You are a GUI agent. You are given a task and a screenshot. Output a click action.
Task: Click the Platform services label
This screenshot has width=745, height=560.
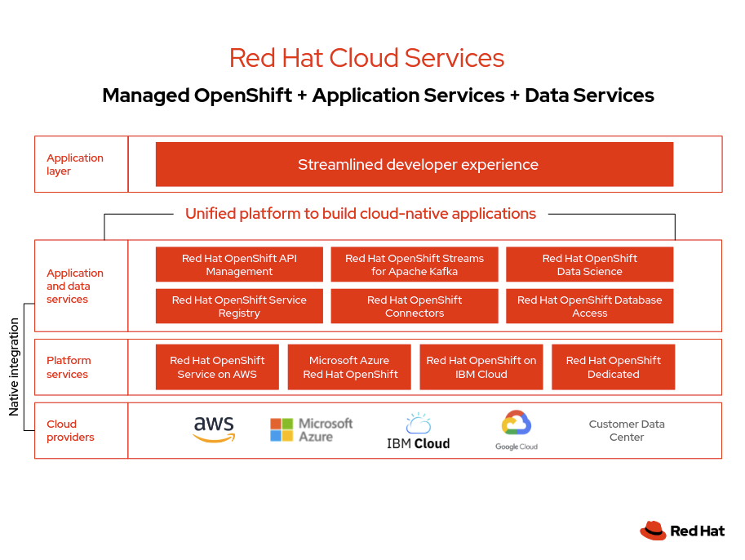69,367
